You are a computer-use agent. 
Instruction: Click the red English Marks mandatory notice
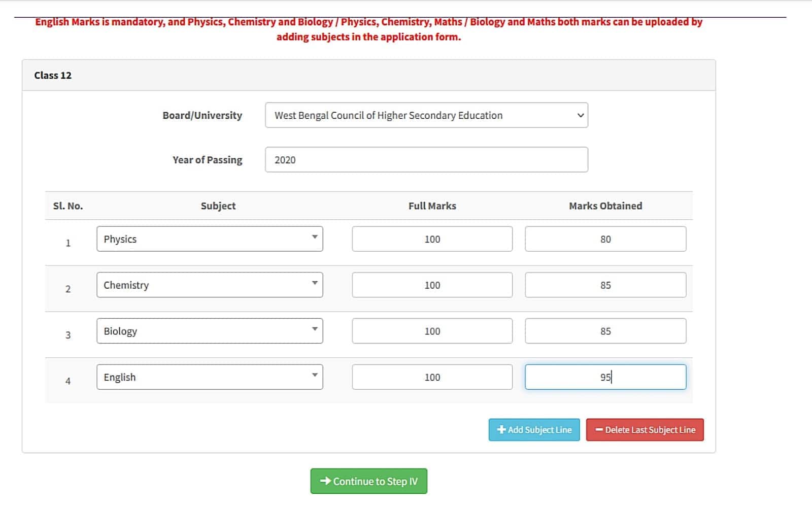tap(369, 29)
